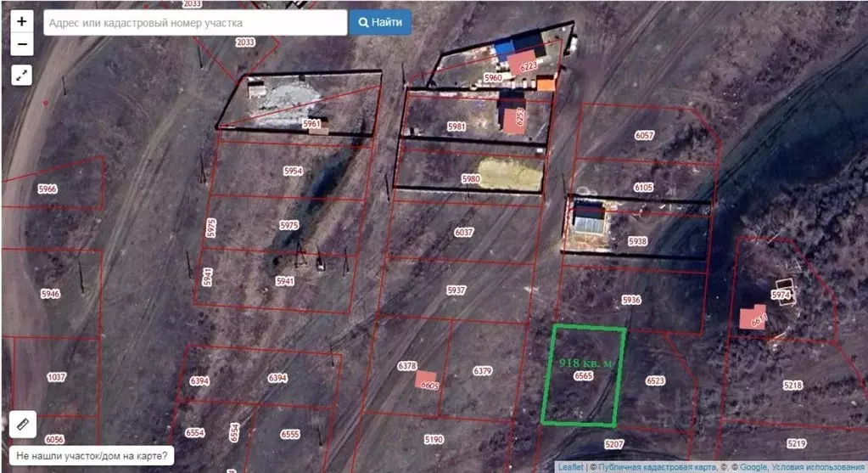
Task: Focus the address or cadastral number field
Action: point(195,23)
